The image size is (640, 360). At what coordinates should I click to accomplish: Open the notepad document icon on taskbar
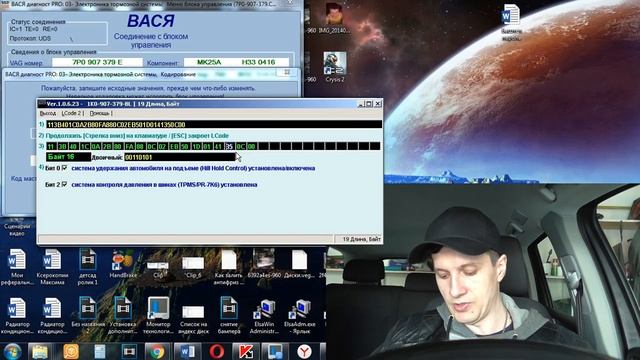pyautogui.click(x=100, y=351)
